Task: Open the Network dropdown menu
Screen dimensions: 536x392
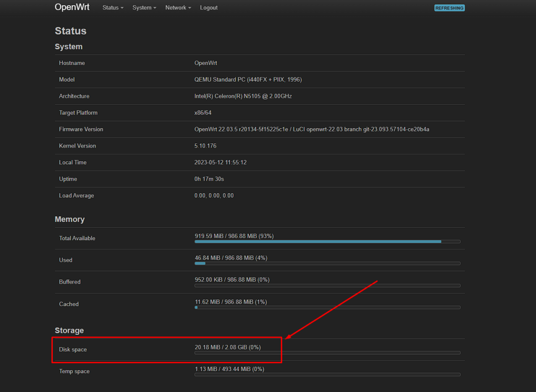Action: (x=178, y=7)
